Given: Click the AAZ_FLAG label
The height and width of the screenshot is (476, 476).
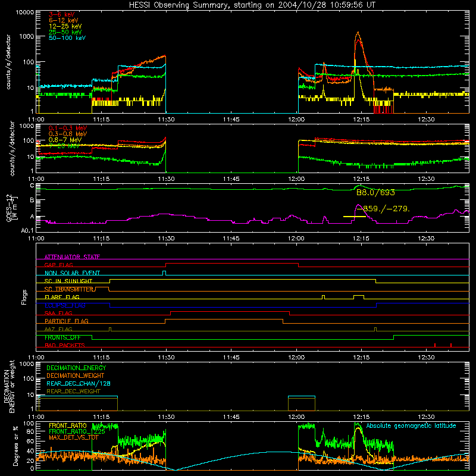Looking at the screenshot, I should [58, 329].
